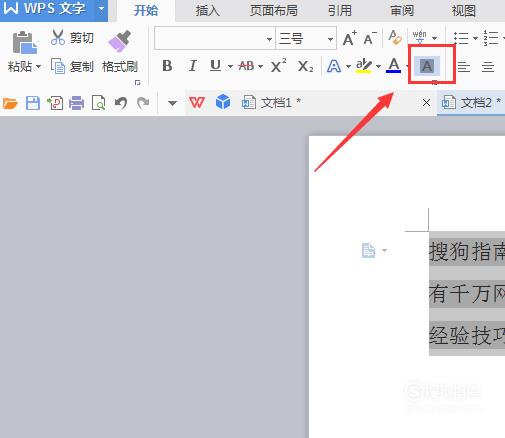Increase font size with A+ button
Image resolution: width=505 pixels, height=438 pixels.
[x=350, y=38]
